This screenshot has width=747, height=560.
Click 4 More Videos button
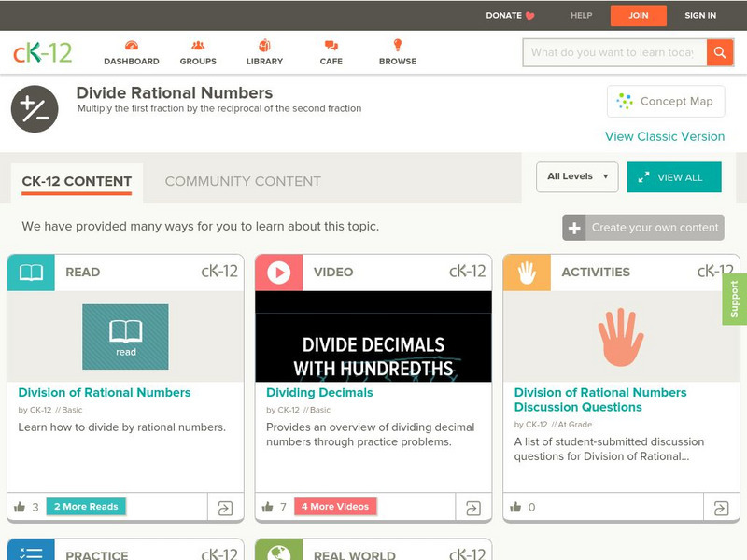[335, 507]
